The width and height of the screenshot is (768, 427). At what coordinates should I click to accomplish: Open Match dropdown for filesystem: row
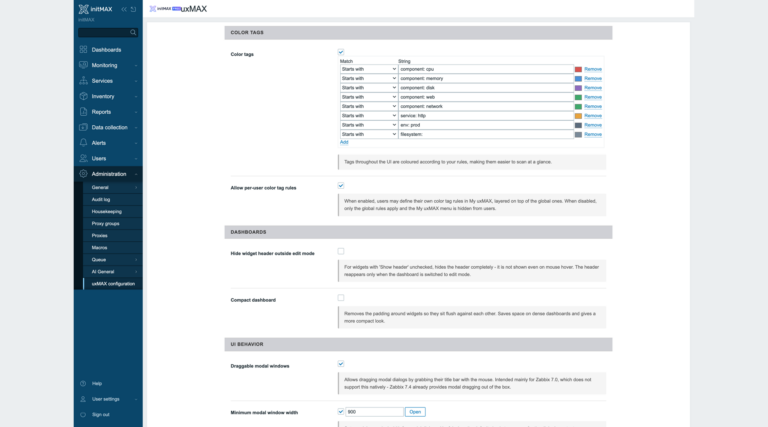pyautogui.click(x=369, y=134)
